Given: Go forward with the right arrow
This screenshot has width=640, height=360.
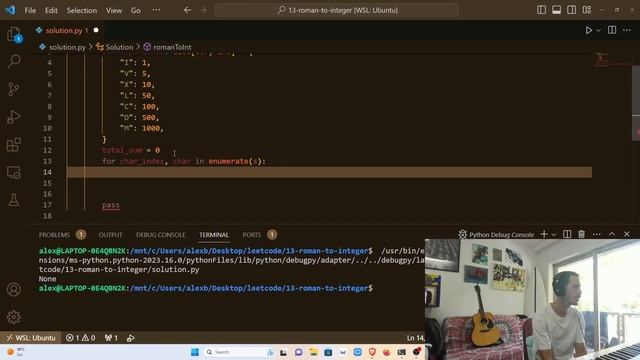Looking at the screenshot, I should tap(203, 10).
